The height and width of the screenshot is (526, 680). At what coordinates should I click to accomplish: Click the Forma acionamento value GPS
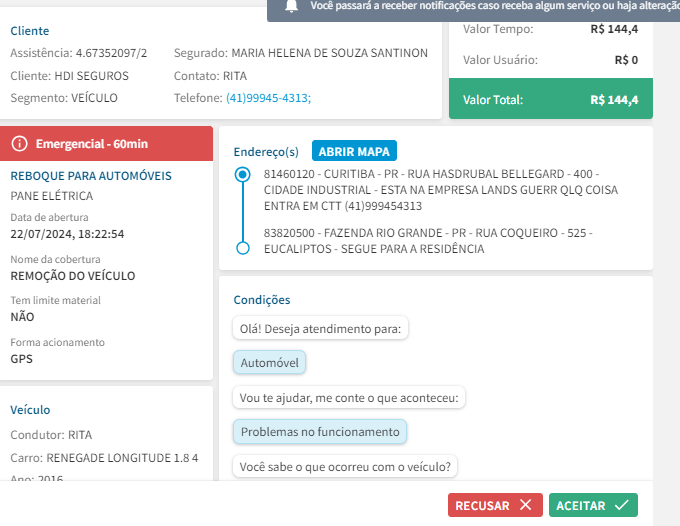pos(22,359)
